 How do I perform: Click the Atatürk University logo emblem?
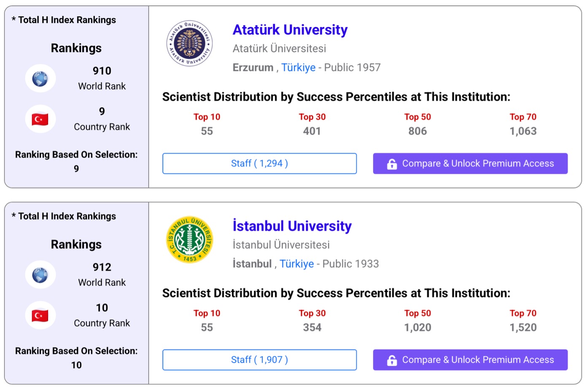point(190,43)
